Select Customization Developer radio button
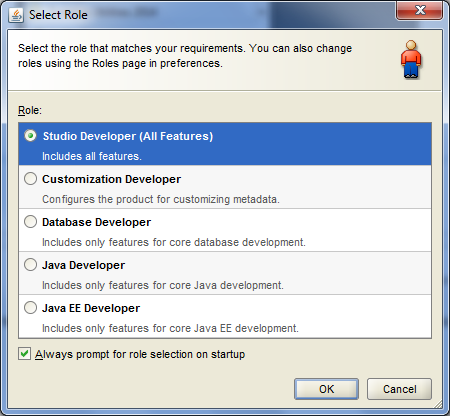Screen dimensions: 450x416 point(30,179)
